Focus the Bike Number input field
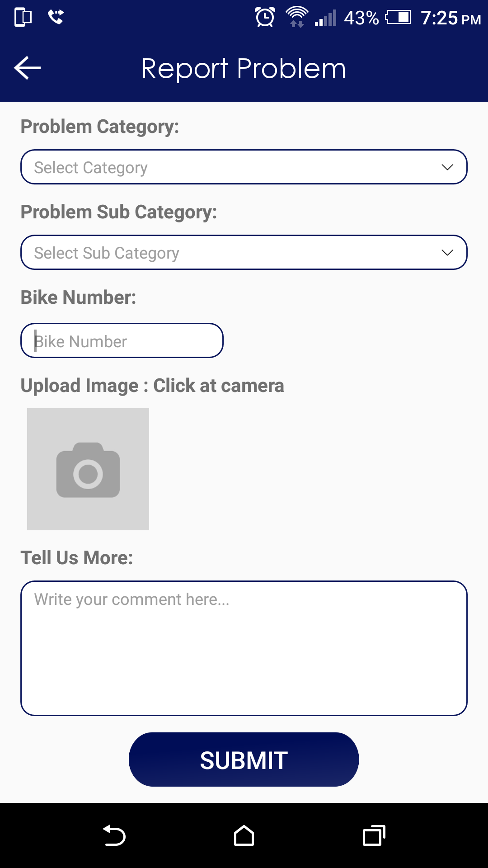This screenshot has height=868, width=488. [122, 340]
